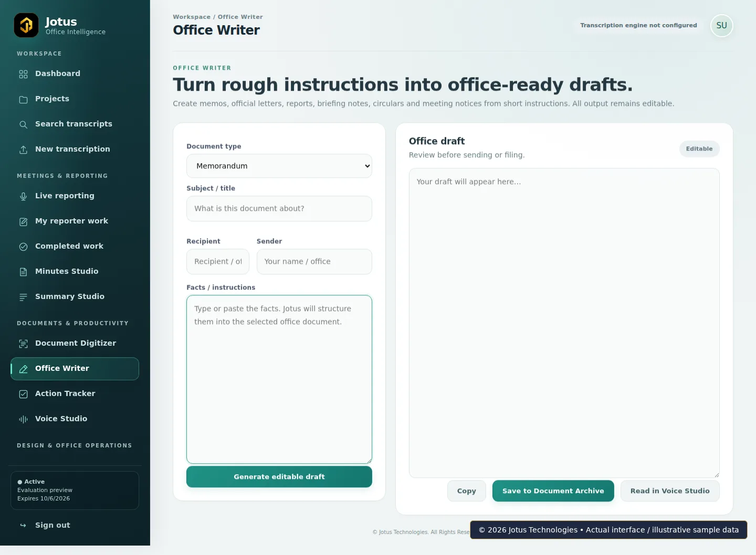Image resolution: width=756 pixels, height=555 pixels.
Task: Click the Voice Studio waveform icon
Action: pos(23,419)
